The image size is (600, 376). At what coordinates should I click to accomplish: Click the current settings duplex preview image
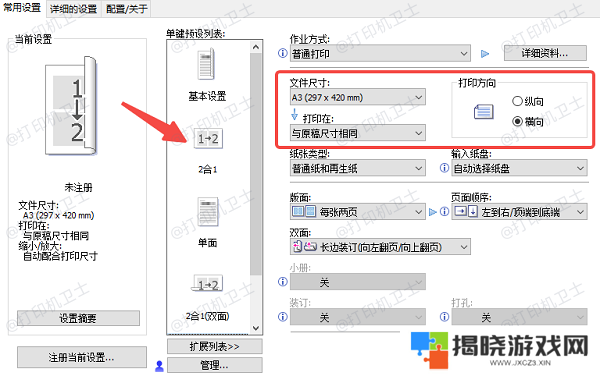coord(71,106)
